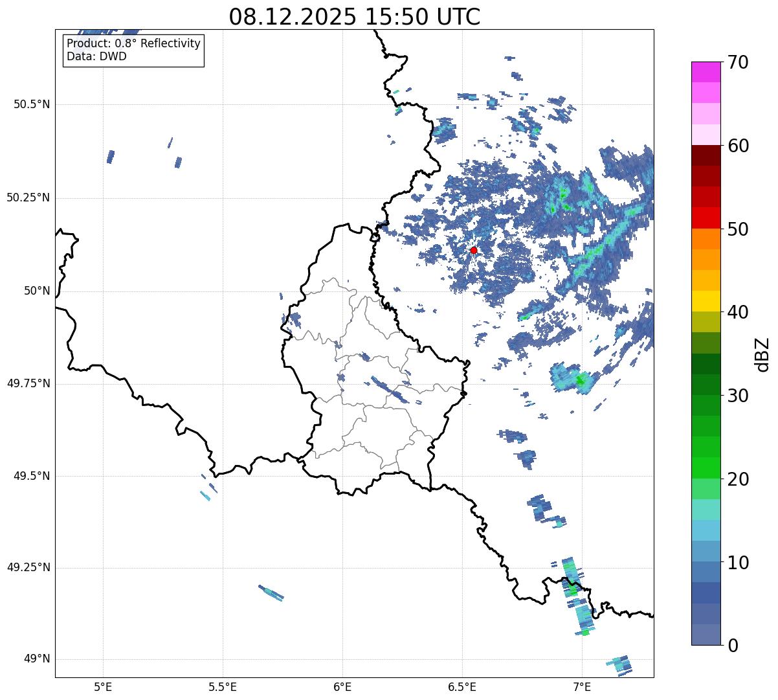Click the title 08.12.2025 15:50 UTC
The image size is (778, 700).
[x=355, y=17]
